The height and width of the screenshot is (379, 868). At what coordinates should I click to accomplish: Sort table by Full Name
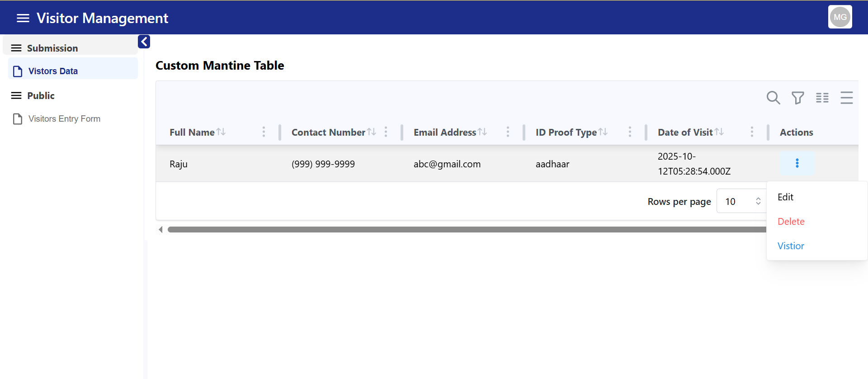(x=221, y=132)
